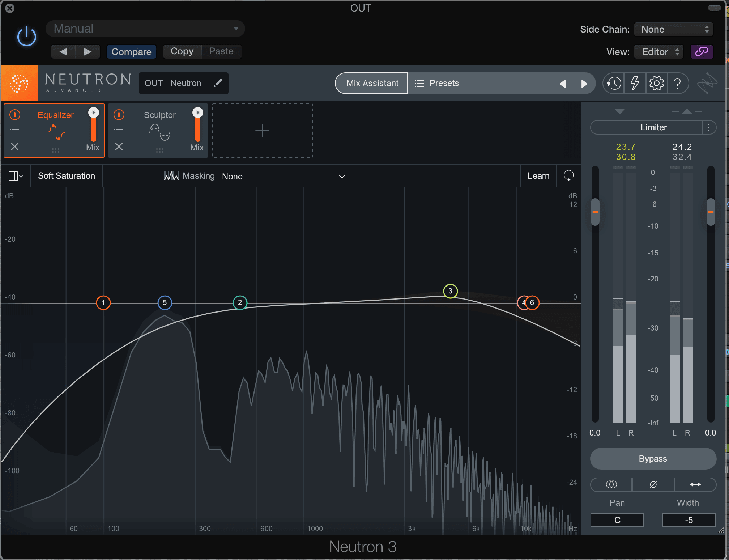Toggle the Equalizer module power button
The height and width of the screenshot is (560, 729).
(15, 115)
